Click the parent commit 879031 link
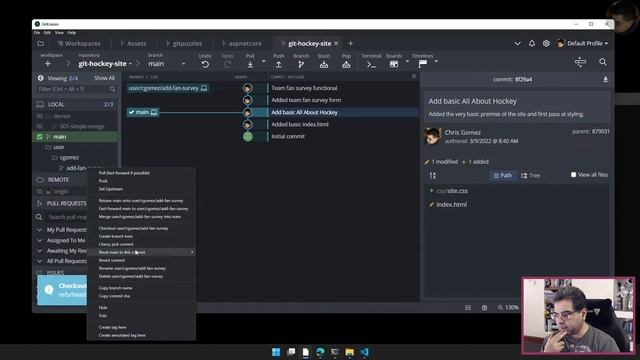640x360 pixels. click(x=599, y=131)
